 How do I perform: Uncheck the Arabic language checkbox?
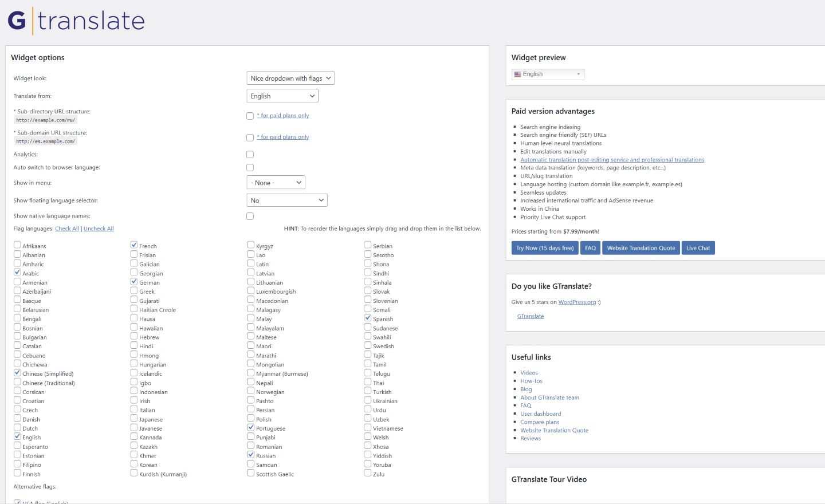(x=17, y=273)
